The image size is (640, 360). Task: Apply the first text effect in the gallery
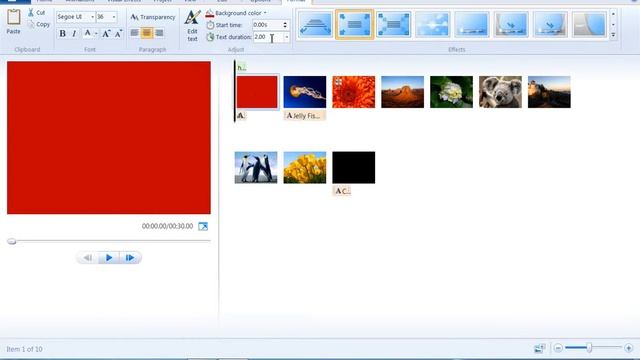tap(315, 25)
